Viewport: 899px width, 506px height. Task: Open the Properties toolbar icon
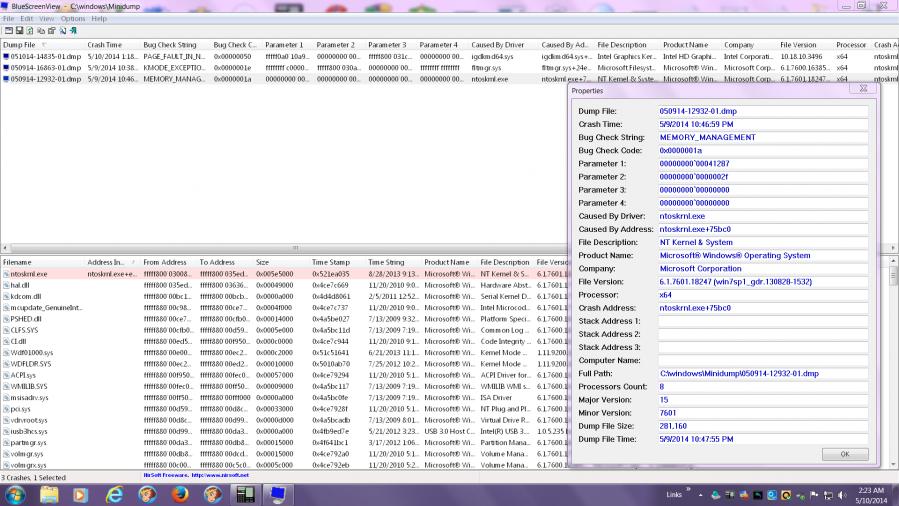click(x=52, y=31)
